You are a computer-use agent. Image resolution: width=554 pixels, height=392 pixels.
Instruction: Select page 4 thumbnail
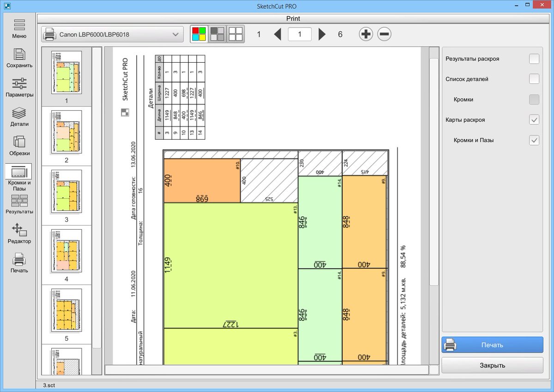(x=66, y=251)
